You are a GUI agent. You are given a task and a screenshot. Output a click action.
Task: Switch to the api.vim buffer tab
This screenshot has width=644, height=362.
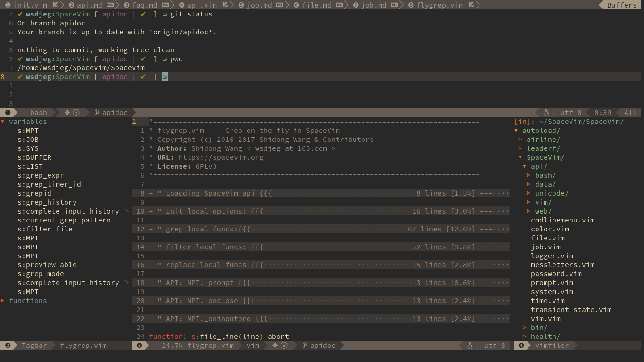(202, 5)
